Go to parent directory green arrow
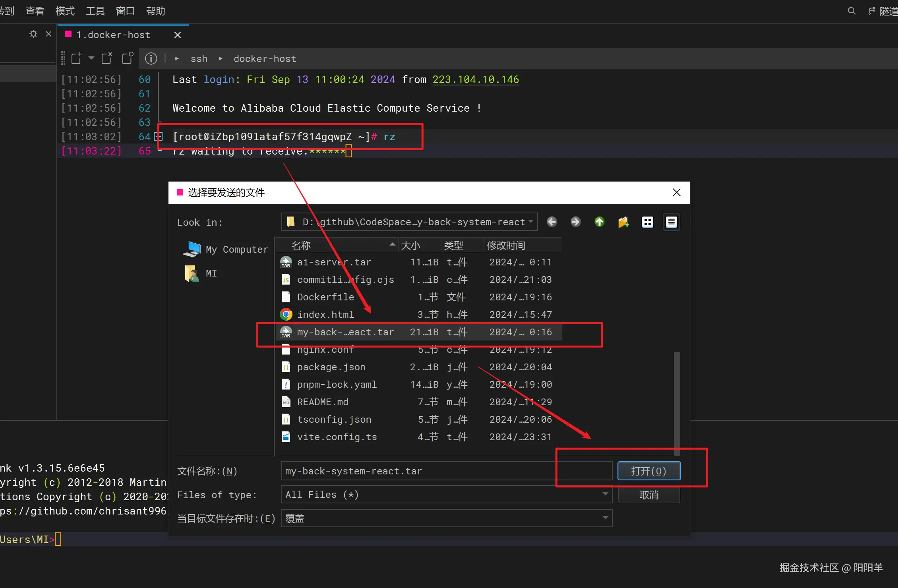The height and width of the screenshot is (588, 898). [x=599, y=222]
